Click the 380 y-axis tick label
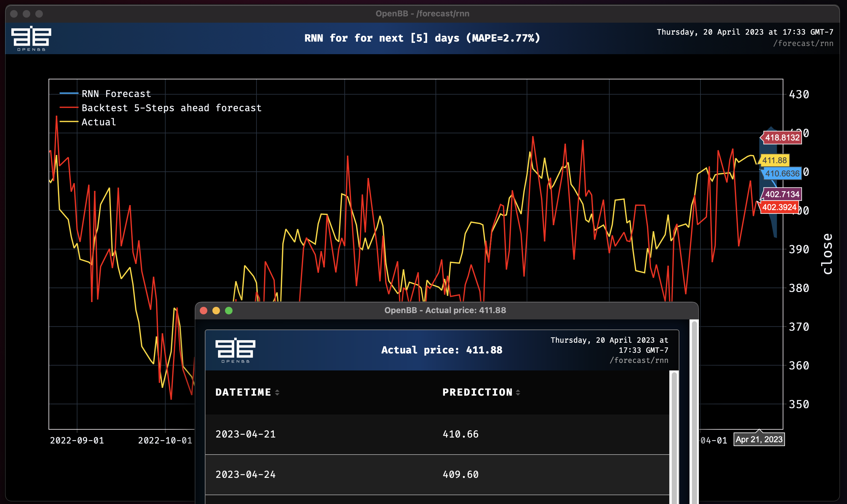The image size is (847, 504). (x=799, y=288)
